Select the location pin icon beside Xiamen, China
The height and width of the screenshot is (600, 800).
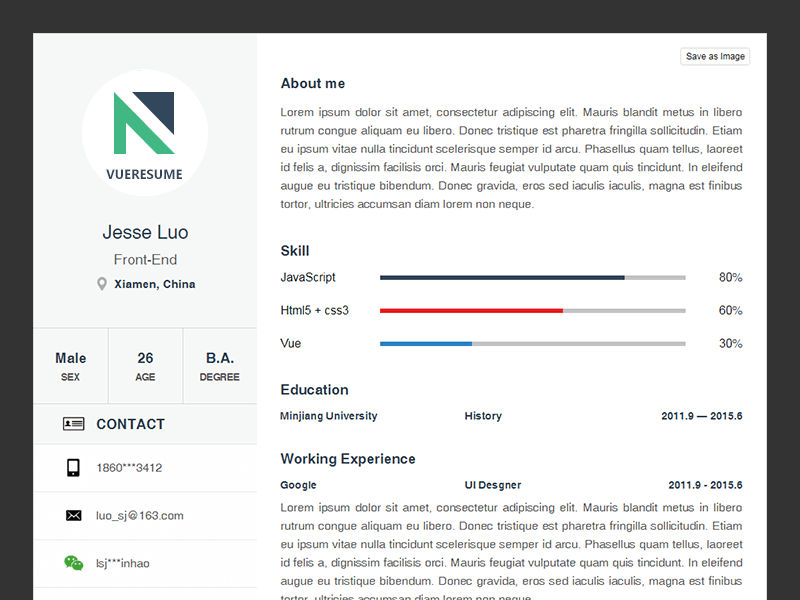click(102, 283)
